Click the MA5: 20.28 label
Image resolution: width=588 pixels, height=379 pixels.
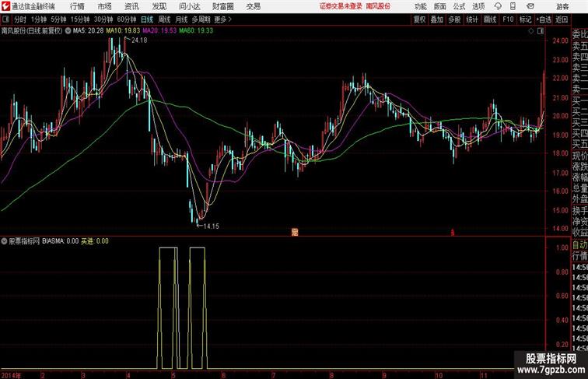[88, 31]
